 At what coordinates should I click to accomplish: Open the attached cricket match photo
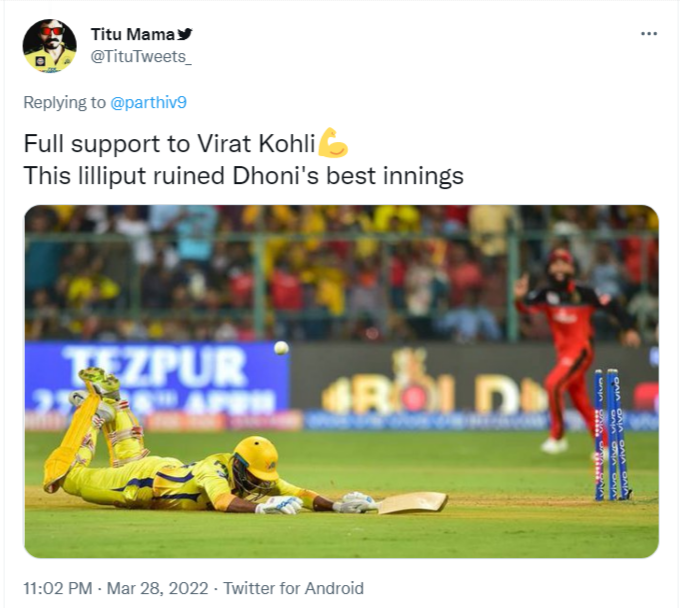[x=341, y=381]
